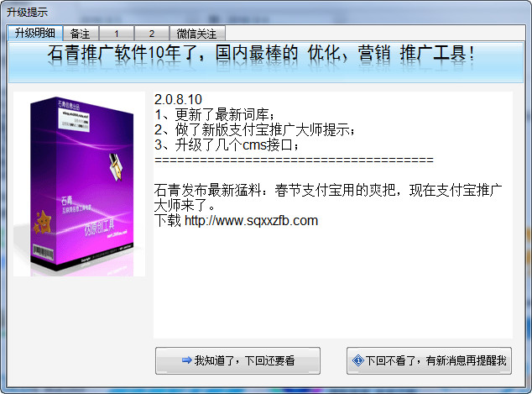Select the tab labeled 2
Viewport: 532px width, 394px height.
click(152, 34)
